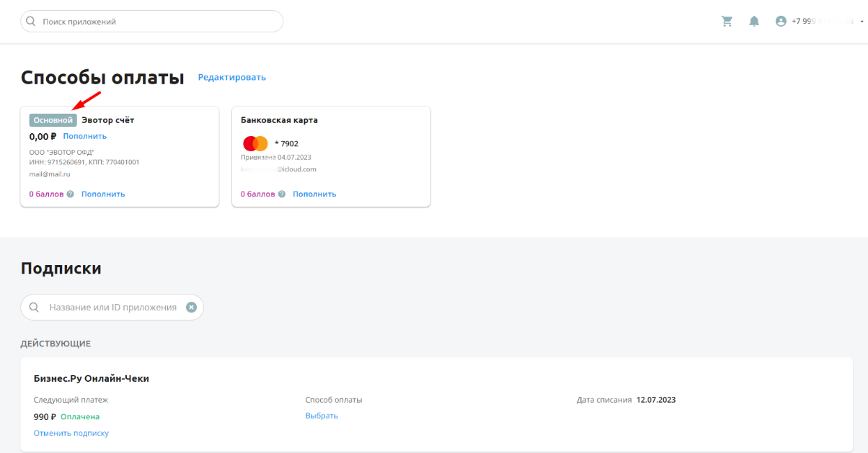Click the '990 ₽' next payment amount
The width and height of the screenshot is (868, 453).
pos(45,416)
